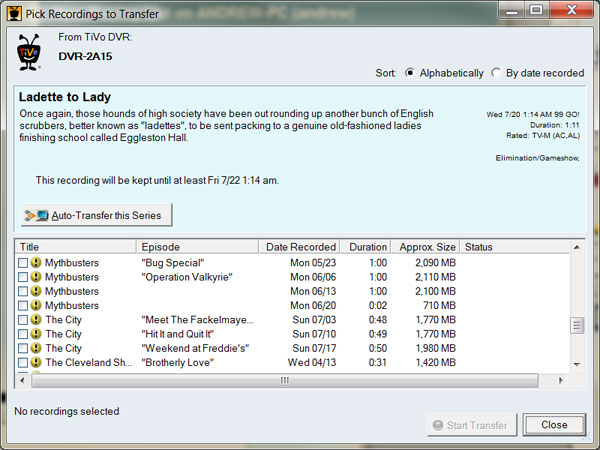Sort list by Date Recorded column header

(298, 246)
